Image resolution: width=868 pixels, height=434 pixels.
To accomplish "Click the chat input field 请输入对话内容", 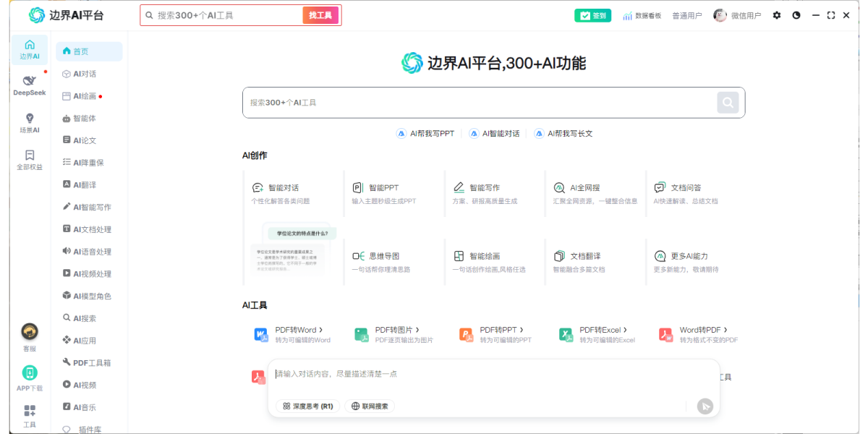I will click(477, 375).
